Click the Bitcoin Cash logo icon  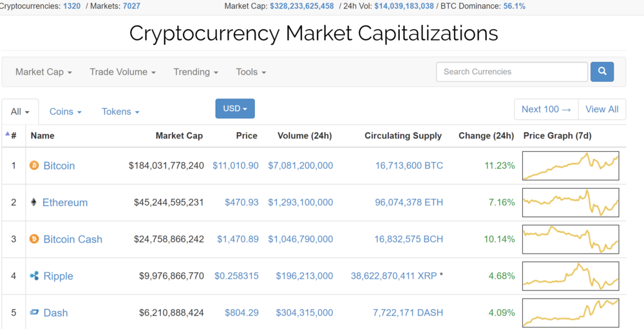(x=34, y=239)
